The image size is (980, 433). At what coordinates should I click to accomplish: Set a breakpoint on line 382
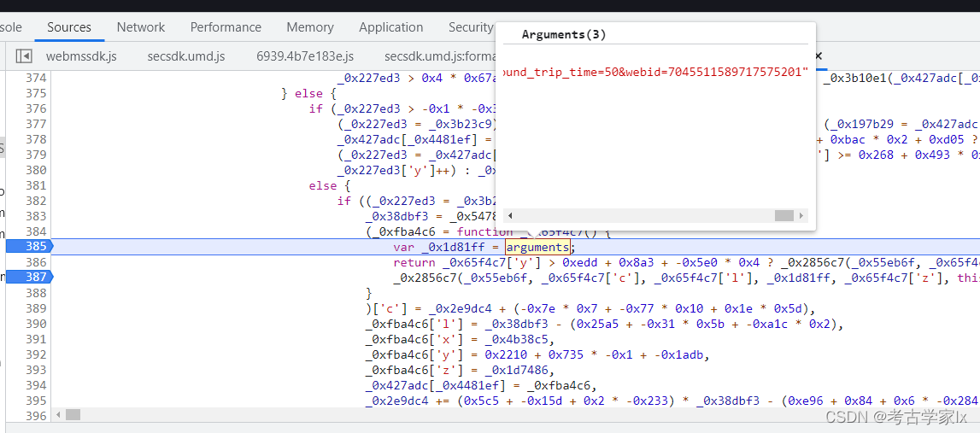36,201
